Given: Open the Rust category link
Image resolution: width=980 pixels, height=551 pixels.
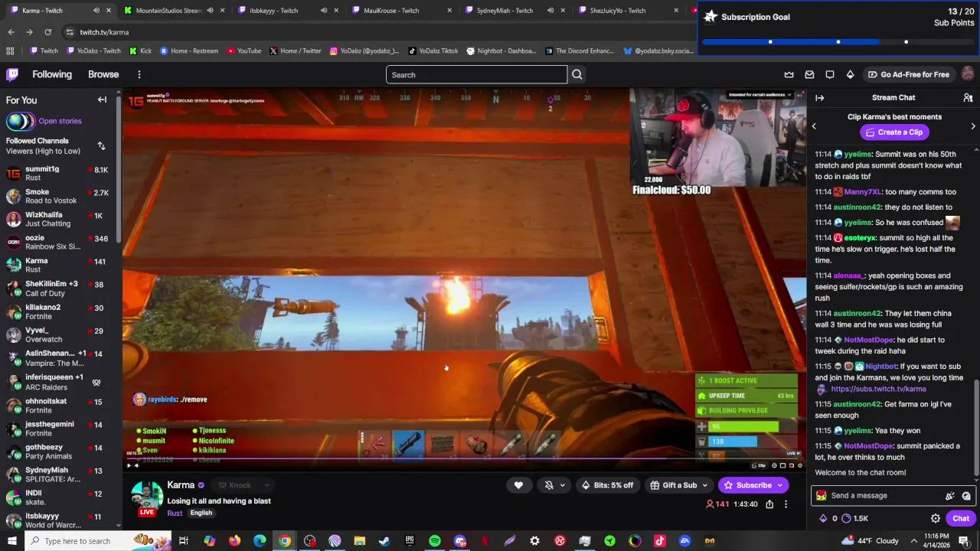Looking at the screenshot, I should (175, 513).
